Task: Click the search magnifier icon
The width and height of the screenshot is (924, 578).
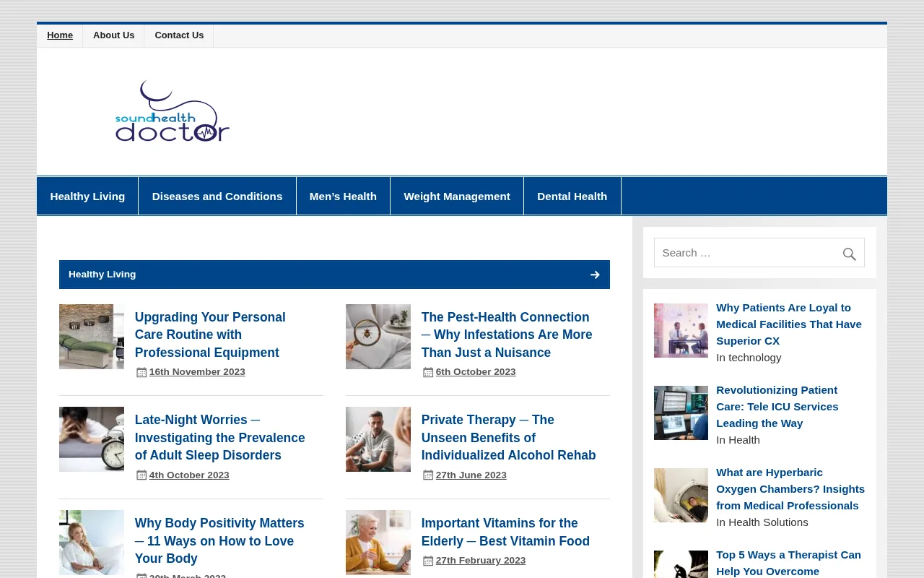Action: (849, 254)
